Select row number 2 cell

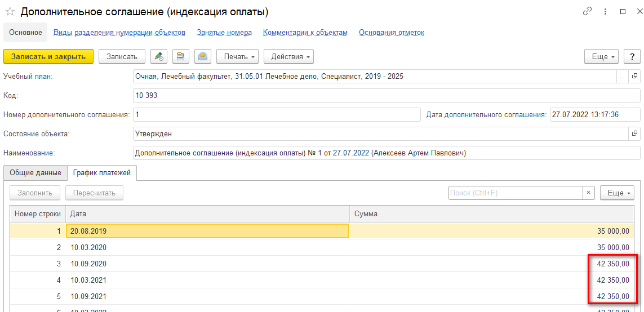38,248
